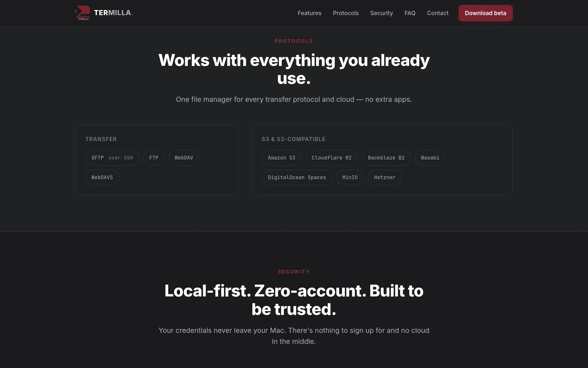Image resolution: width=588 pixels, height=368 pixels.
Task: Click the red SECURITY section label
Action: [x=294, y=272]
